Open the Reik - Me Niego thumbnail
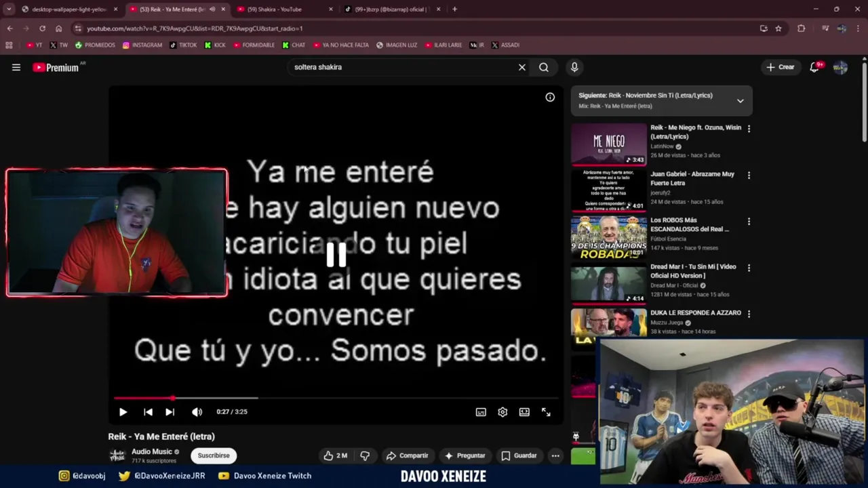This screenshot has height=488, width=868. coord(609,144)
